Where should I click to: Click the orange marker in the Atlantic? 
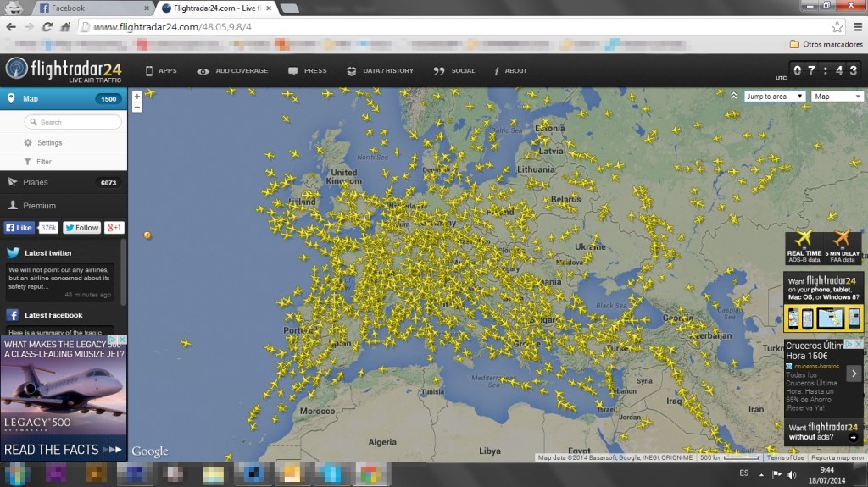[x=148, y=235]
